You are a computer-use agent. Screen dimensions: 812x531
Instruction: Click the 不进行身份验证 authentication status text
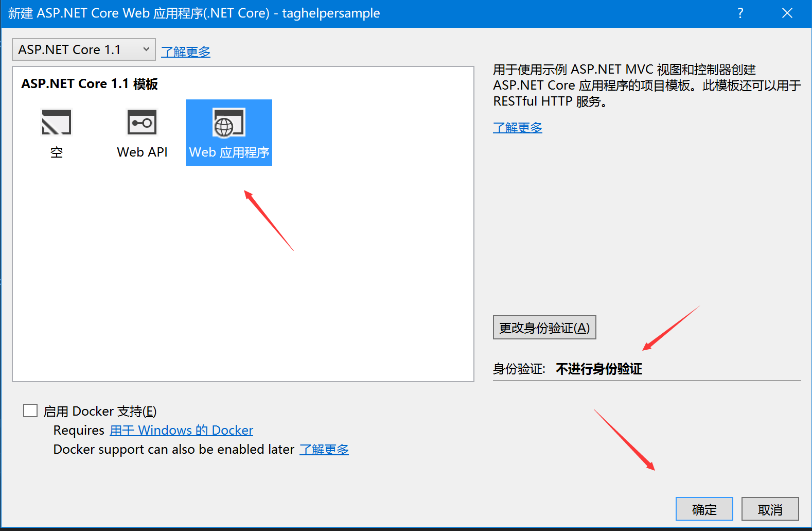tap(599, 369)
